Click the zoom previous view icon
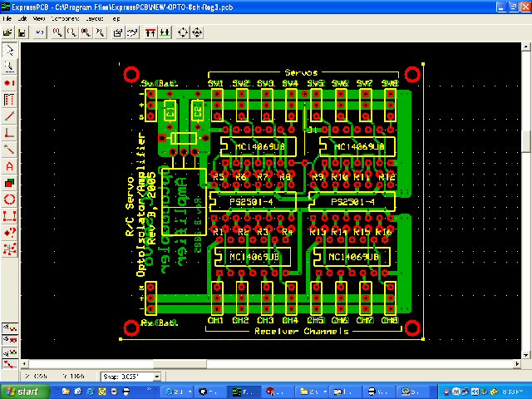532x399 pixels. (x=101, y=32)
